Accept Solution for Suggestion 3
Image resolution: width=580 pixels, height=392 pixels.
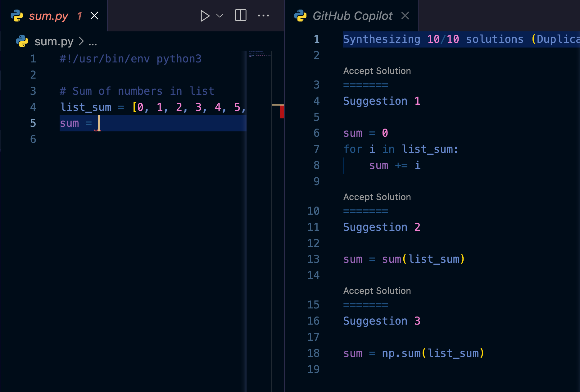point(377,291)
